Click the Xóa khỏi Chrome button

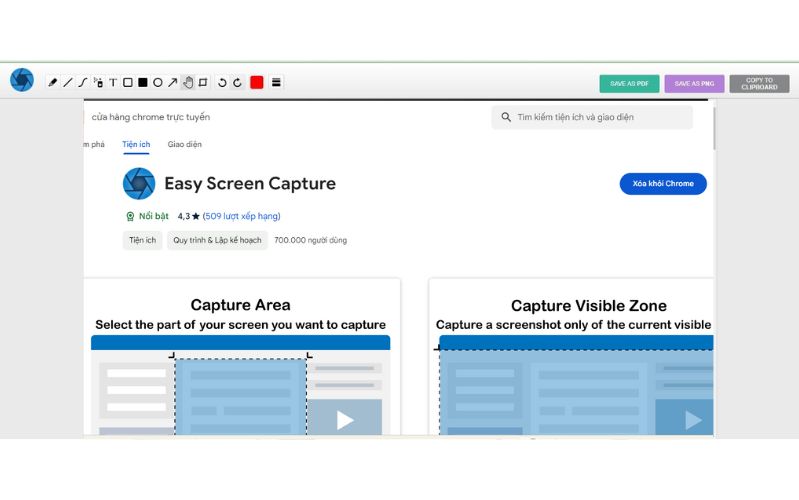pos(663,183)
